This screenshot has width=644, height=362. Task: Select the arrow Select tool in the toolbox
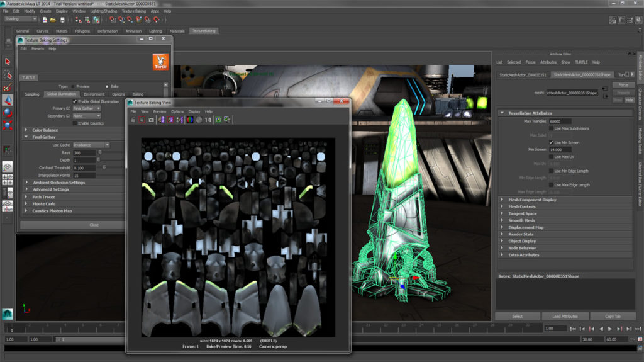coord(8,62)
